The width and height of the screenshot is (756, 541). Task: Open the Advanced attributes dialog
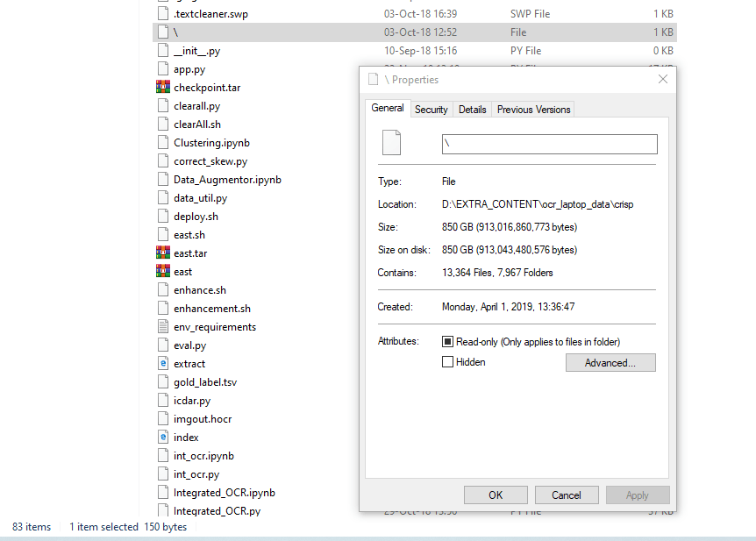click(610, 363)
